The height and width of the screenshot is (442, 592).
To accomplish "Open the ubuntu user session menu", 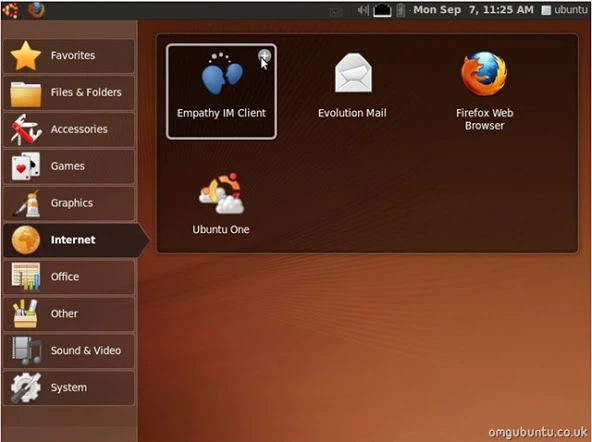I will [565, 10].
